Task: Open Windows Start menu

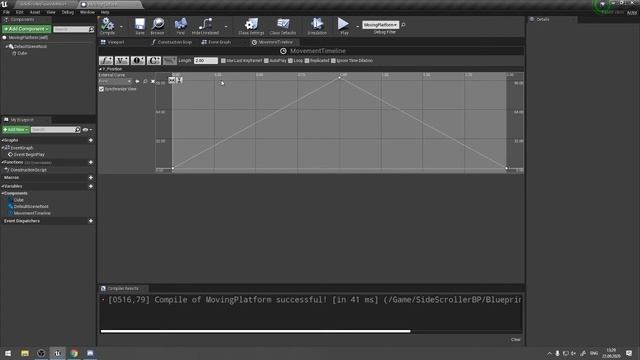Action: pos(8,353)
